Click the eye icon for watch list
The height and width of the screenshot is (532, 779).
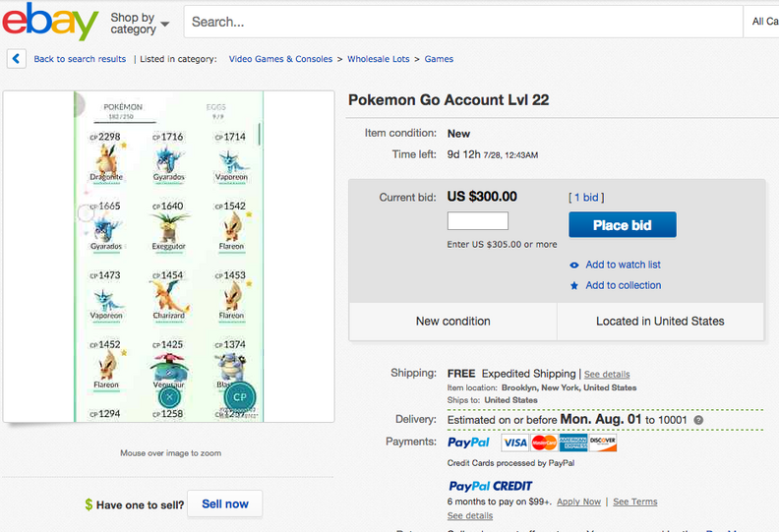pyautogui.click(x=574, y=265)
